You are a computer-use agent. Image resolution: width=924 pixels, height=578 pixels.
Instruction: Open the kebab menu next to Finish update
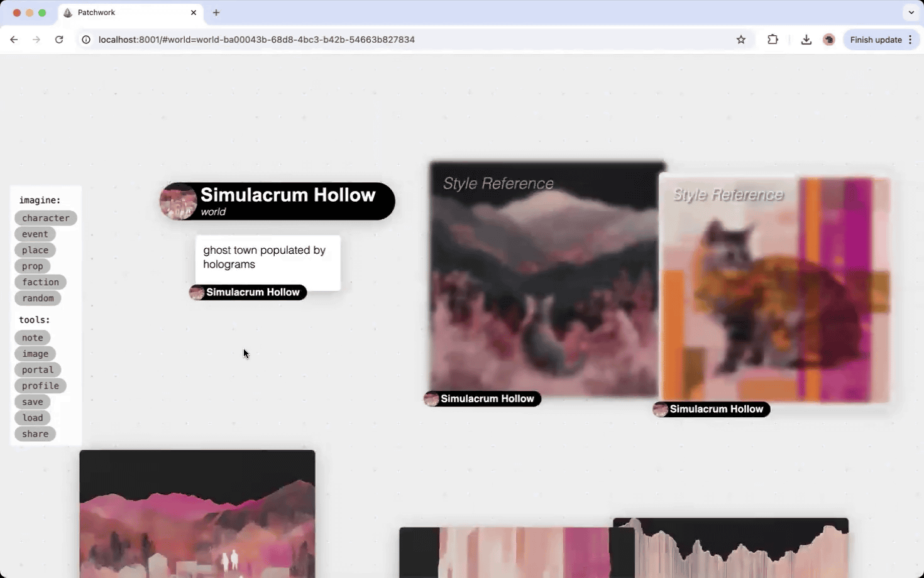(910, 39)
